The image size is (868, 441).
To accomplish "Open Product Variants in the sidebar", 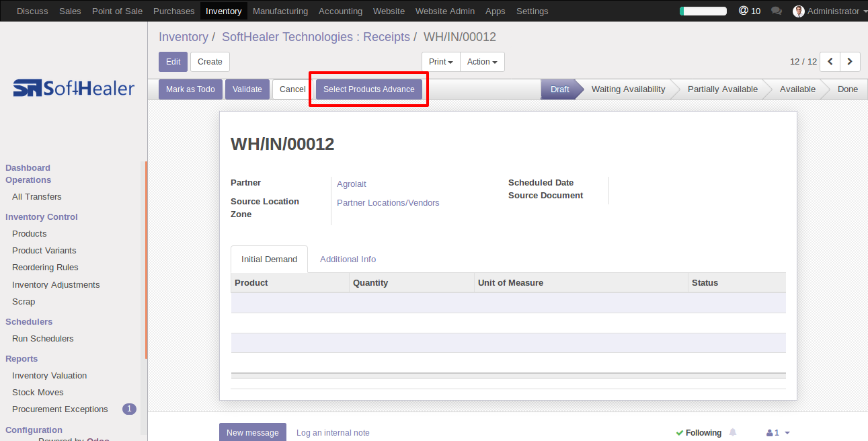I will (x=44, y=251).
